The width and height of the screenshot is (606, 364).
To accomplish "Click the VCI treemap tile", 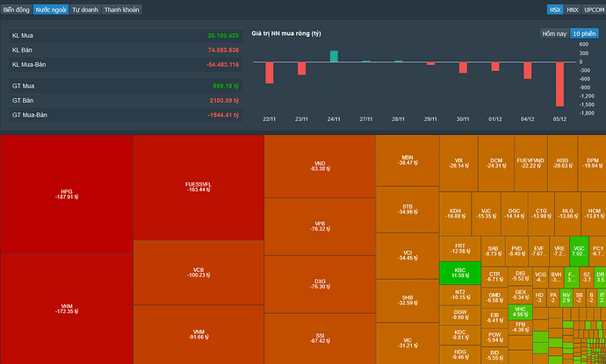I will [408, 255].
